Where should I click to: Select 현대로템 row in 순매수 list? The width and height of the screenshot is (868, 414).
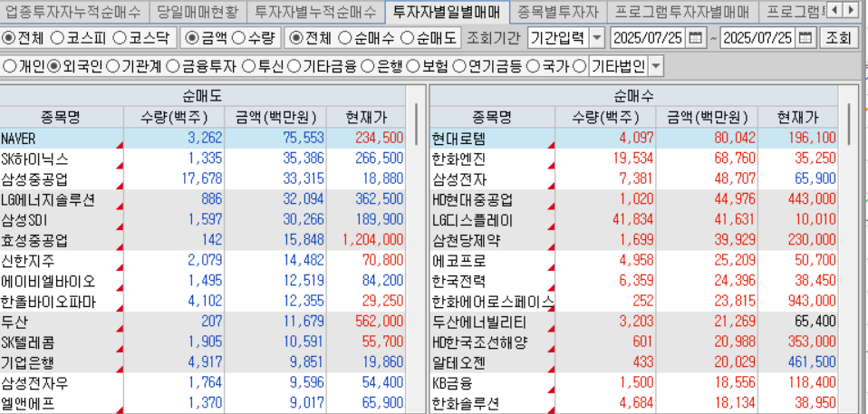click(634, 139)
